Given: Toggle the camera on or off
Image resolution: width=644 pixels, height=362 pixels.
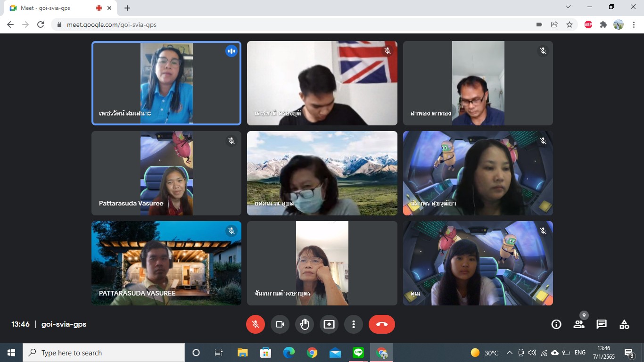Looking at the screenshot, I should [280, 324].
